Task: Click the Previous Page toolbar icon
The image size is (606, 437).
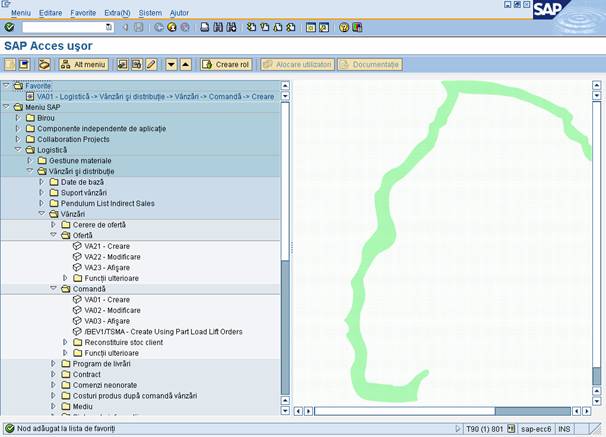Action: click(x=265, y=27)
